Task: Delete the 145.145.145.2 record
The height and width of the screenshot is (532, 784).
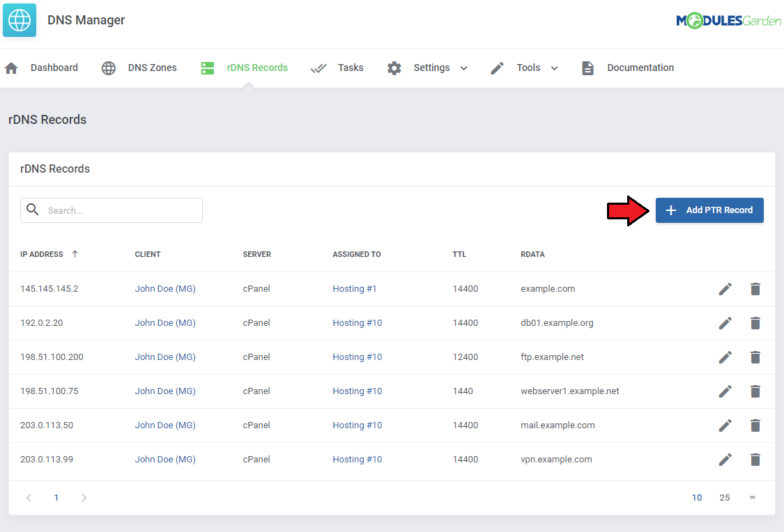Action: [755, 289]
